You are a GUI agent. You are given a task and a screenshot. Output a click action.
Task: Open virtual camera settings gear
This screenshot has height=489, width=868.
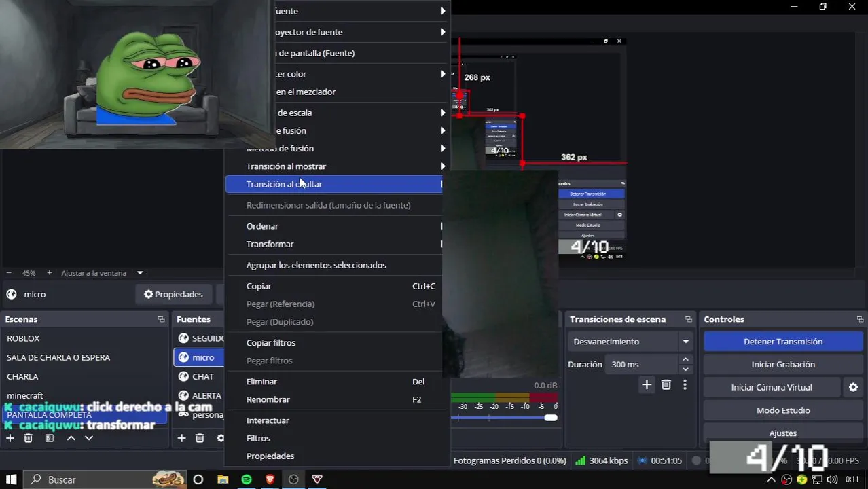(x=854, y=387)
